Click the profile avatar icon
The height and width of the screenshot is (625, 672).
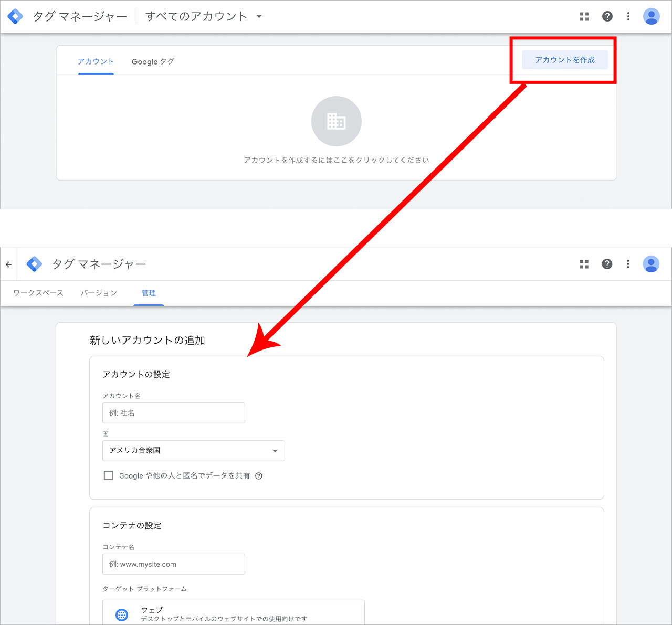tap(651, 16)
